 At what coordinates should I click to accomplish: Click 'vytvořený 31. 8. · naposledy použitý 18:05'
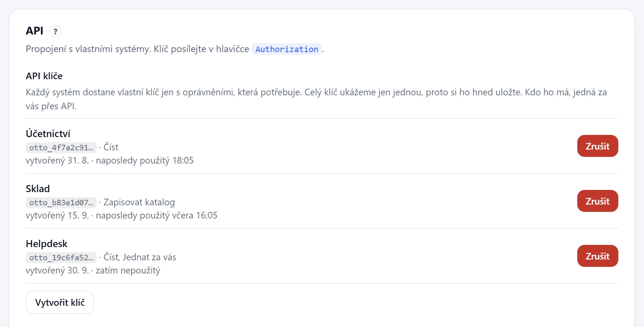(110, 161)
